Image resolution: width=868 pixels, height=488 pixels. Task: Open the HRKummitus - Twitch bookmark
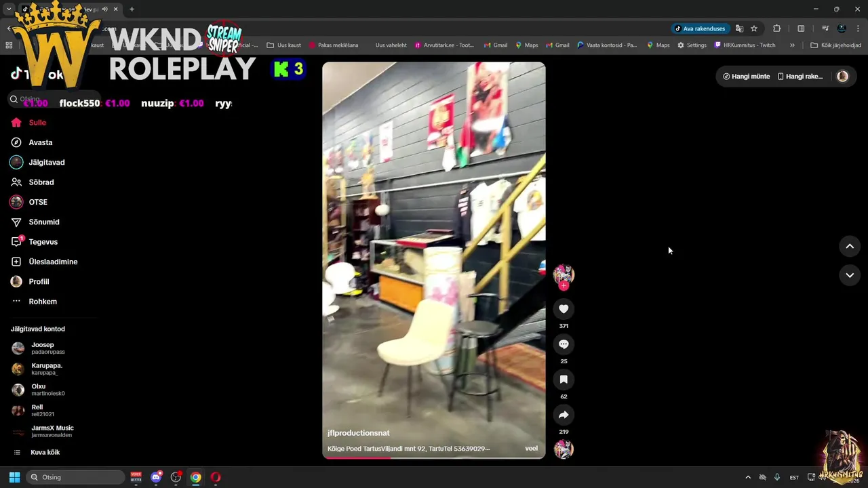pos(745,45)
